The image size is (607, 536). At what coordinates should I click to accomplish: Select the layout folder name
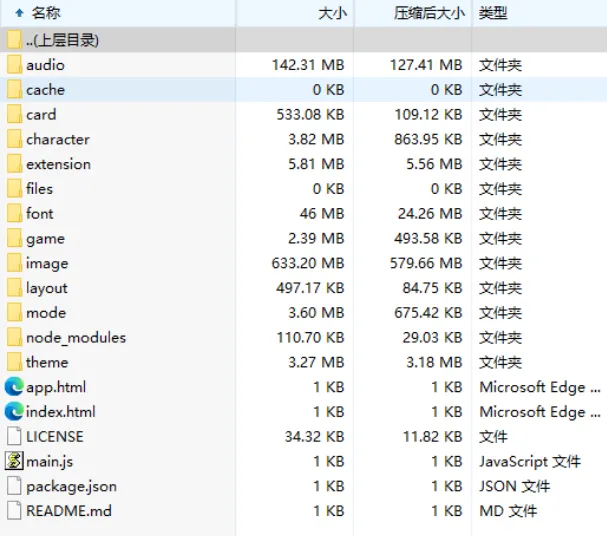click(47, 288)
